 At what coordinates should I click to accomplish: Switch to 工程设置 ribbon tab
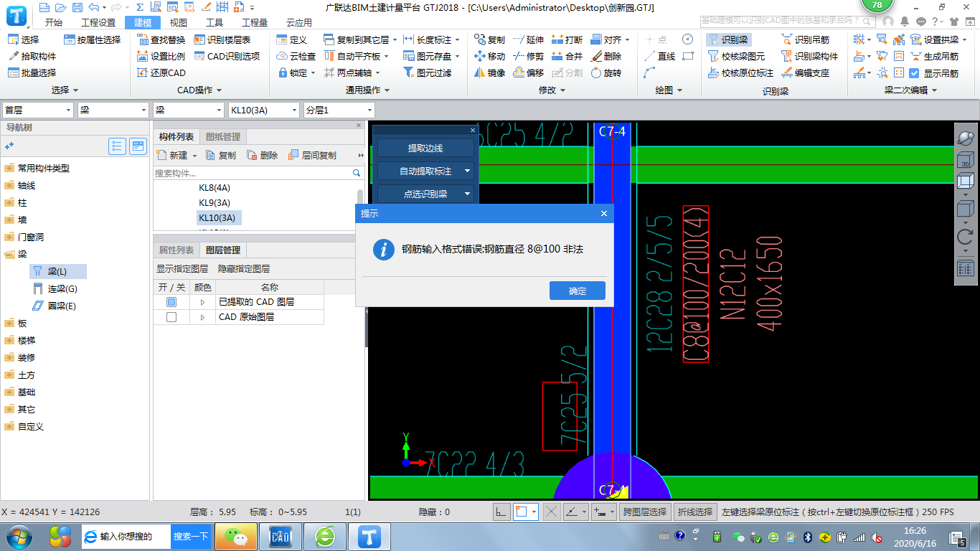(98, 22)
